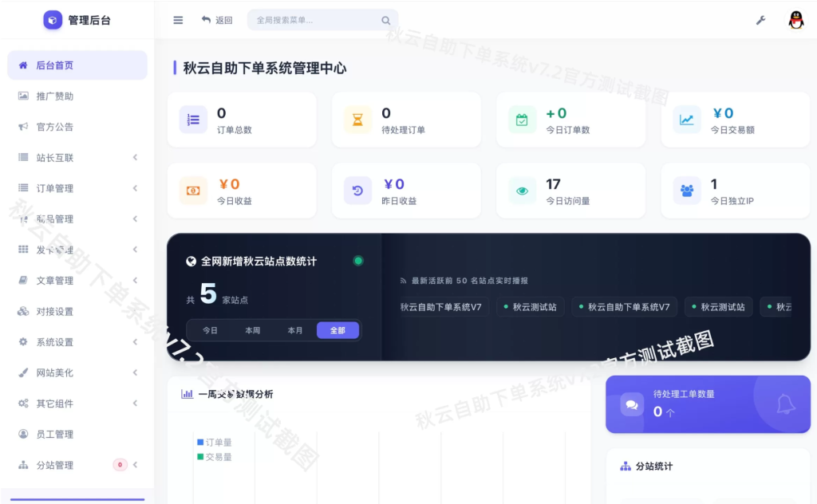This screenshot has height=504, width=817.
Task: Click the home icon beside 后台首页
Action: (23, 65)
